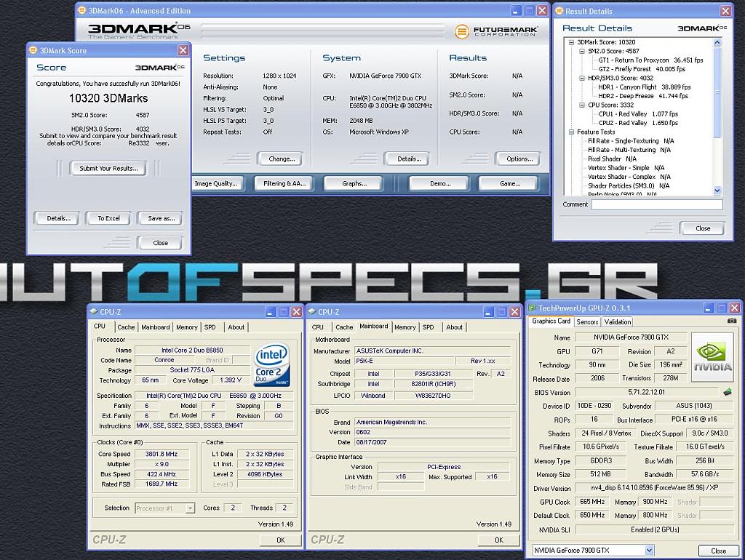This screenshot has height=560, width=745.
Task: Click Submit Your Results button
Action: click(109, 168)
